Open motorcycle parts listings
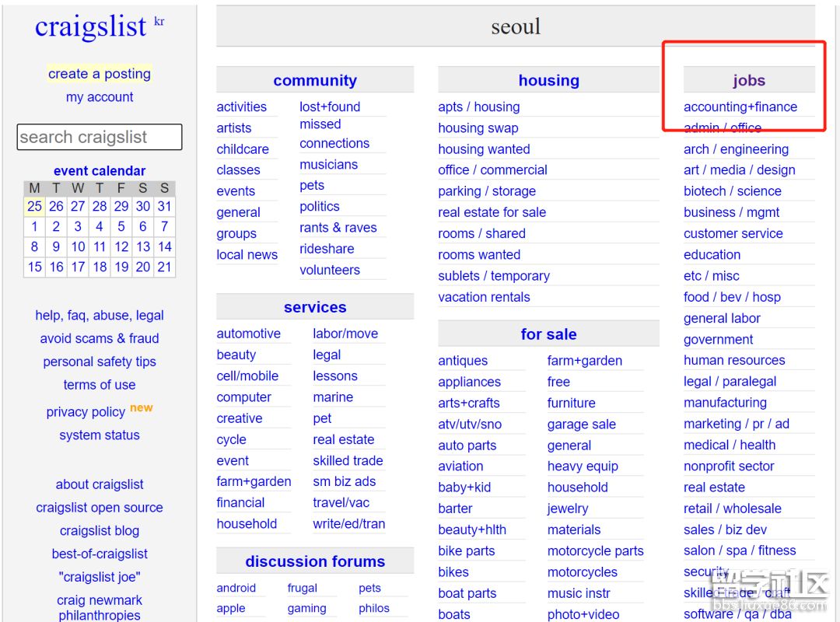This screenshot has height=622, width=840. 596,550
